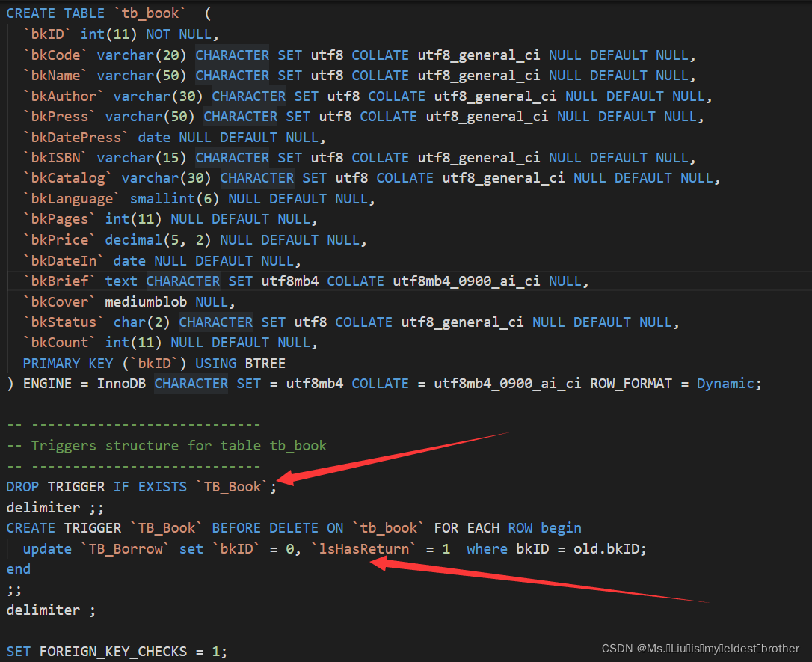Click the update keyword
This screenshot has height=662, width=812.
click(47, 548)
